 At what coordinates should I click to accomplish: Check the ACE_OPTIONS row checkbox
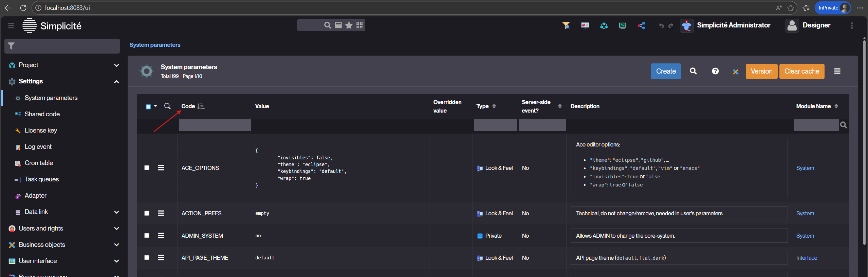[x=147, y=168]
